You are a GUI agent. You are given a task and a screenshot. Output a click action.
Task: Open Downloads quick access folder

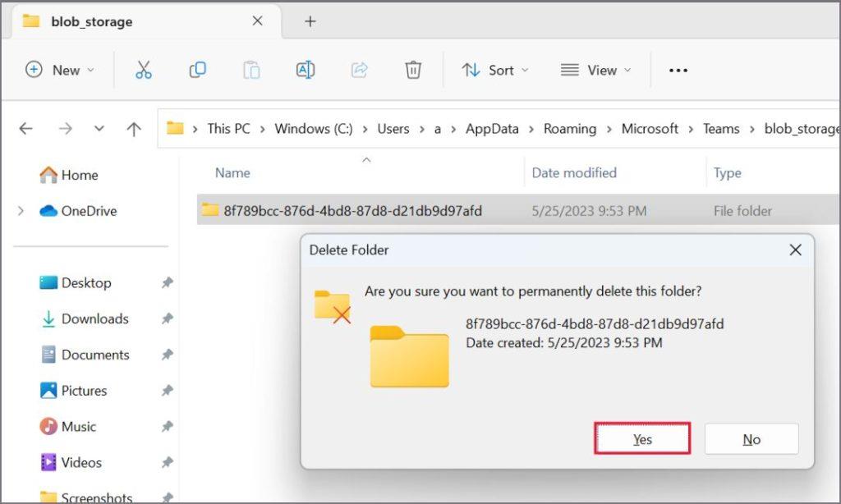pyautogui.click(x=85, y=318)
